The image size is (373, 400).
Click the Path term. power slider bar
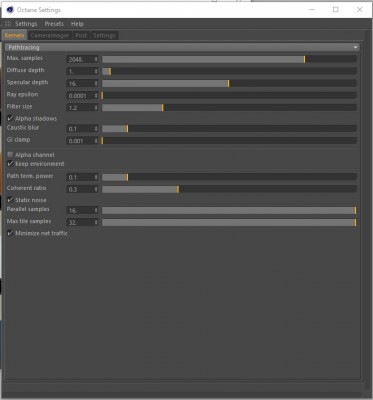[x=229, y=177]
